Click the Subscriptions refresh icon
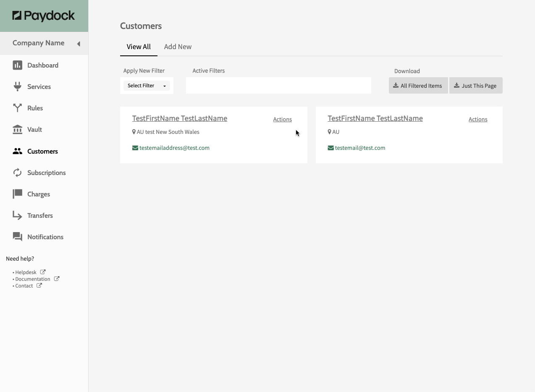 tap(17, 172)
